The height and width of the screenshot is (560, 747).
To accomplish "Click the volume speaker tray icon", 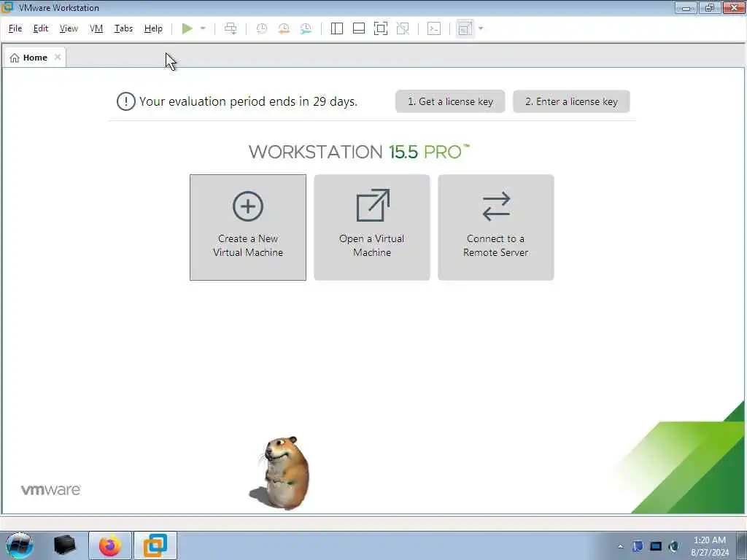I will 673,546.
